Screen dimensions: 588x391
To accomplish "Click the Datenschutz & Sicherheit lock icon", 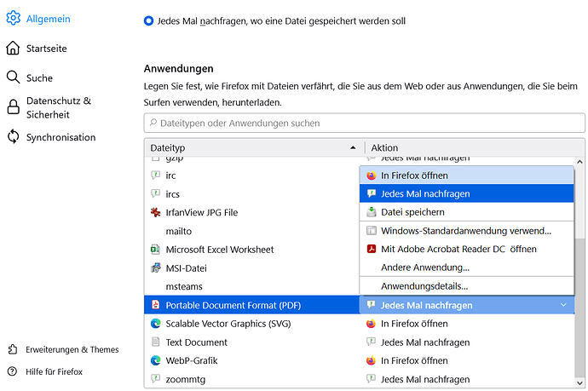I will point(14,106).
